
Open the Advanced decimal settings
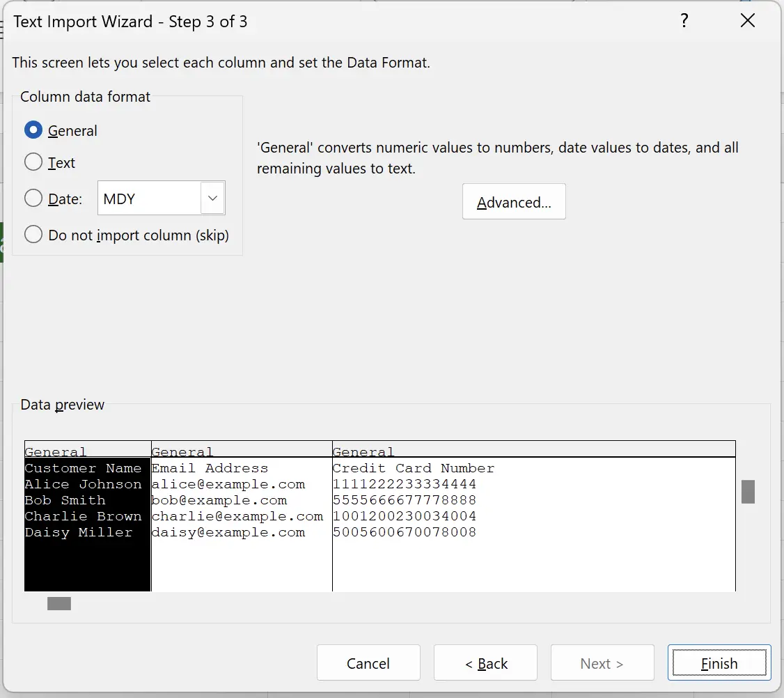[x=514, y=201]
